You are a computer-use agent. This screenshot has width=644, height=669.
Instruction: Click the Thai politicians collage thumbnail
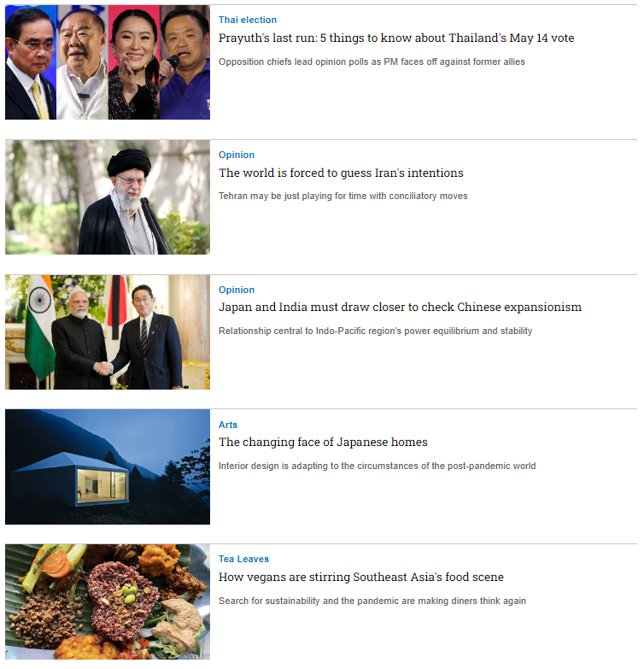(x=108, y=62)
